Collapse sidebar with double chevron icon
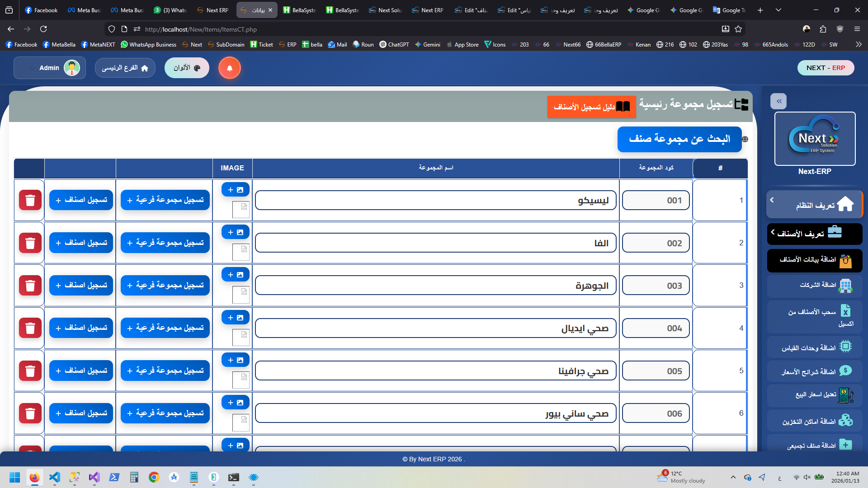This screenshot has width=868, height=488. click(779, 101)
